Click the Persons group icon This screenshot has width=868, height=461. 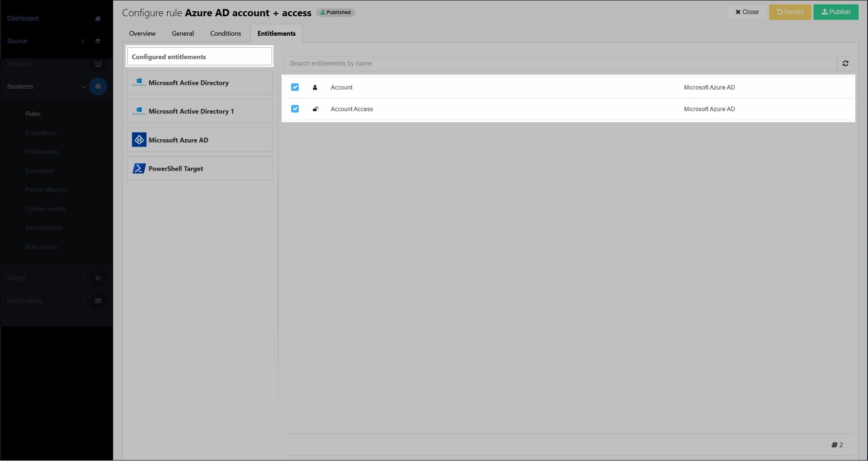coord(98,64)
